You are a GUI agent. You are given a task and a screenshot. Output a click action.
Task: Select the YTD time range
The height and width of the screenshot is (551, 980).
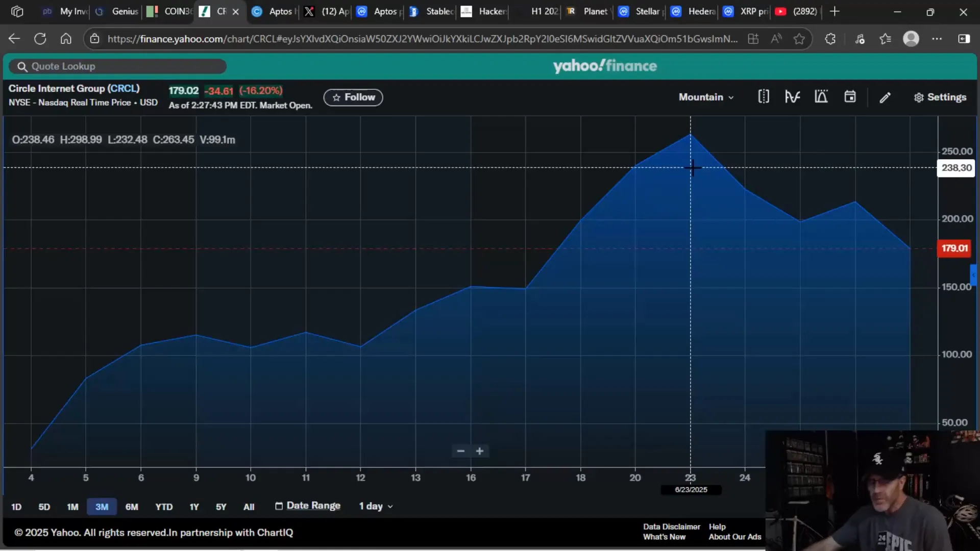coord(164,507)
